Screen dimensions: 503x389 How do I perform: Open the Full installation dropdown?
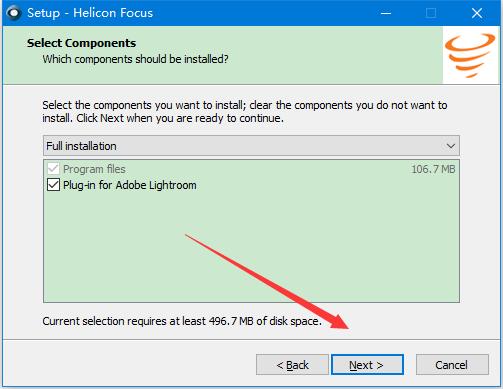point(251,146)
